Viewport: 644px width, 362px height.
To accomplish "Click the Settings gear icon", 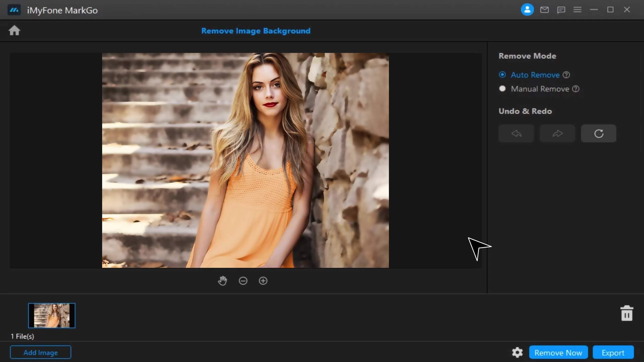I will coord(517,352).
